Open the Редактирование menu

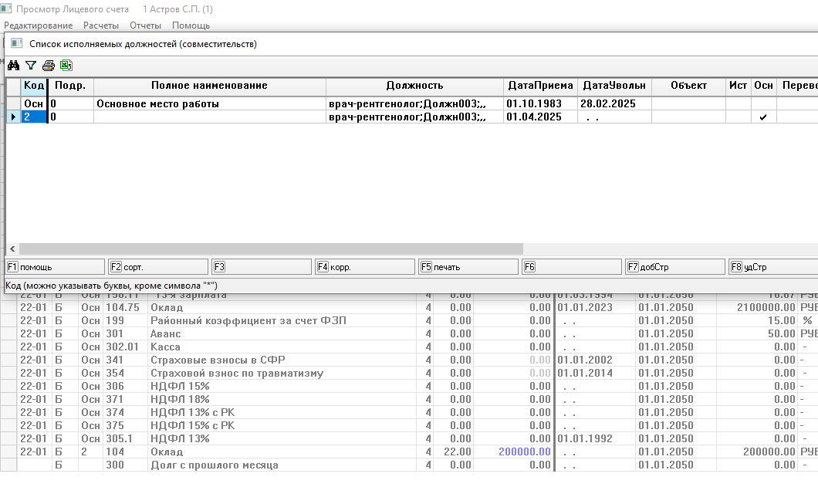(x=38, y=25)
